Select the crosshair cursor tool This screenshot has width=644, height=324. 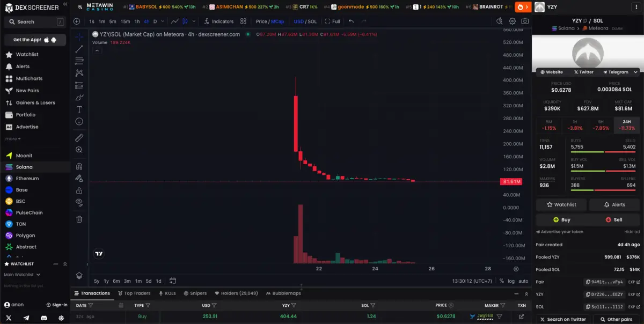pos(79,36)
